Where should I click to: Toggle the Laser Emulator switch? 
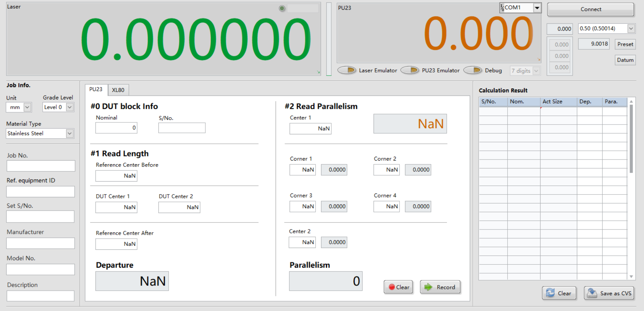(x=347, y=70)
